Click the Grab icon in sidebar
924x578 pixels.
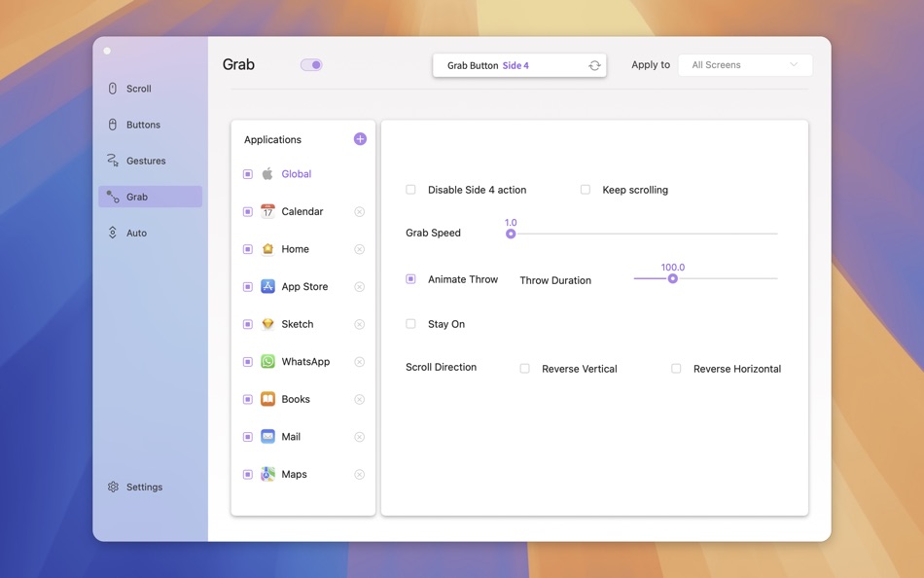tap(113, 197)
